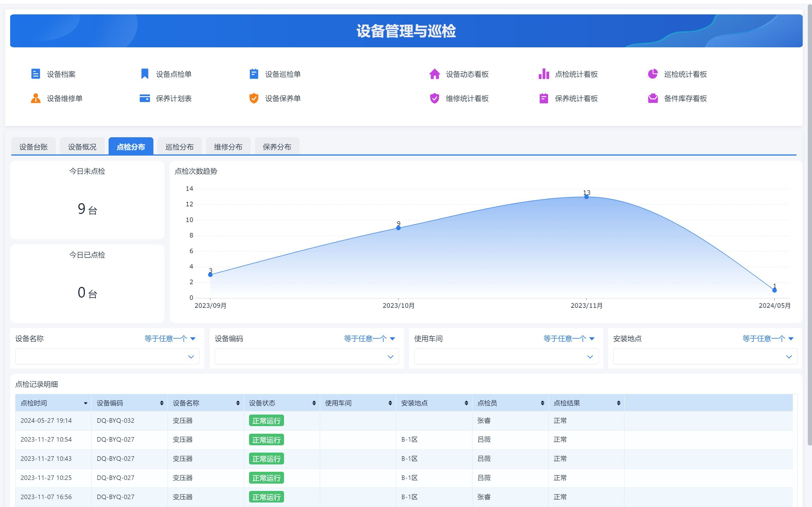Open the 设备名称 filter dropdown box
This screenshot has height=507, width=812.
click(x=107, y=357)
